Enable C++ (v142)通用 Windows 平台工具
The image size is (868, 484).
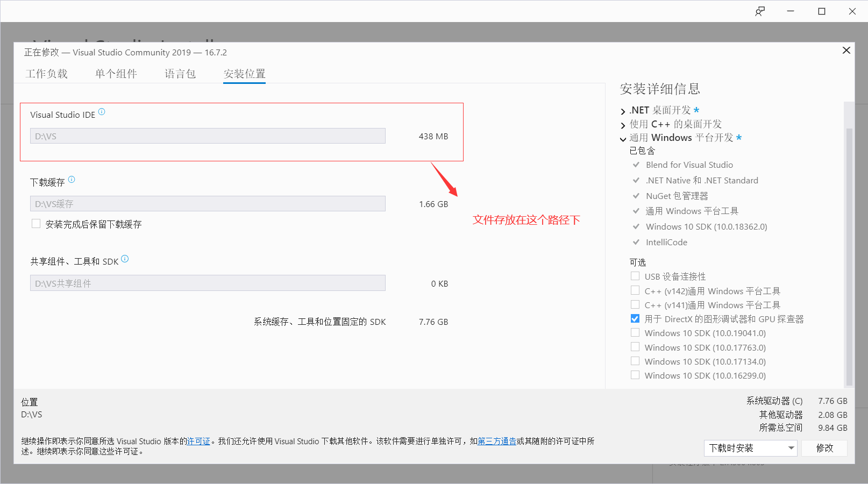coord(635,290)
